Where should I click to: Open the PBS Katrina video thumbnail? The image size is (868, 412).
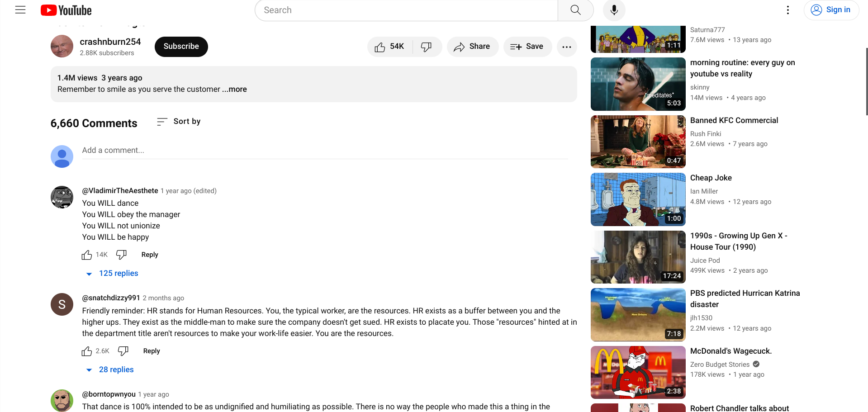point(638,315)
